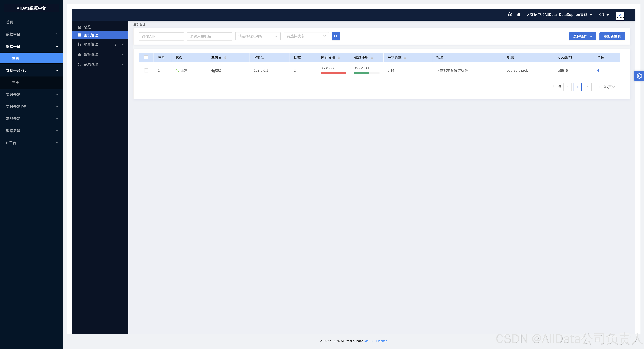Check the row checkbox for 4g002
Image resolution: width=644 pixels, height=349 pixels.
tap(146, 70)
